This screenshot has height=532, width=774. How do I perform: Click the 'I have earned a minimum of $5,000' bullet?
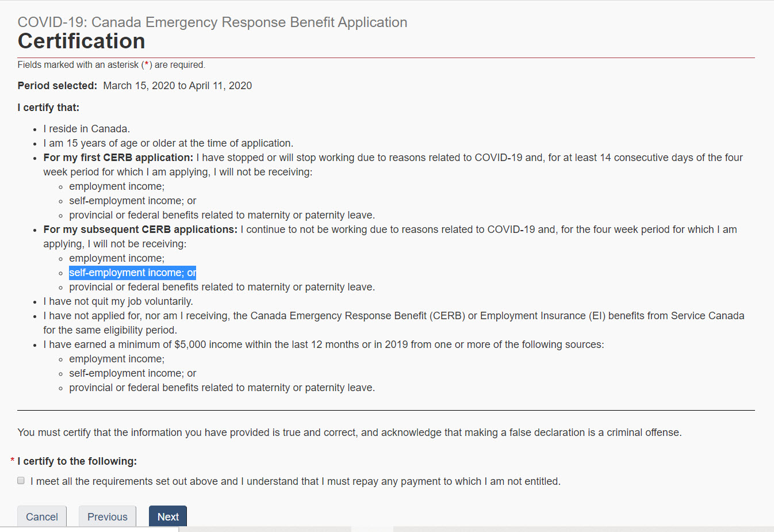pyautogui.click(x=324, y=345)
